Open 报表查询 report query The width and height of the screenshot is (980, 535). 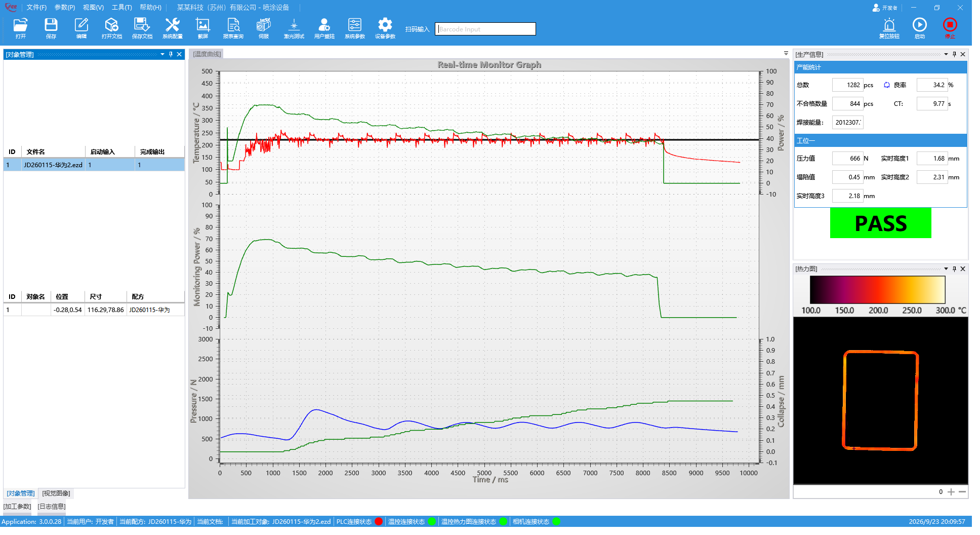click(233, 28)
